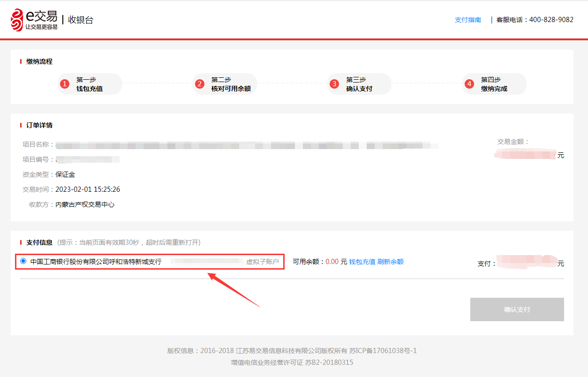The width and height of the screenshot is (588, 377).
Task: Refresh balance via 刷新余额 link
Action: tap(390, 262)
